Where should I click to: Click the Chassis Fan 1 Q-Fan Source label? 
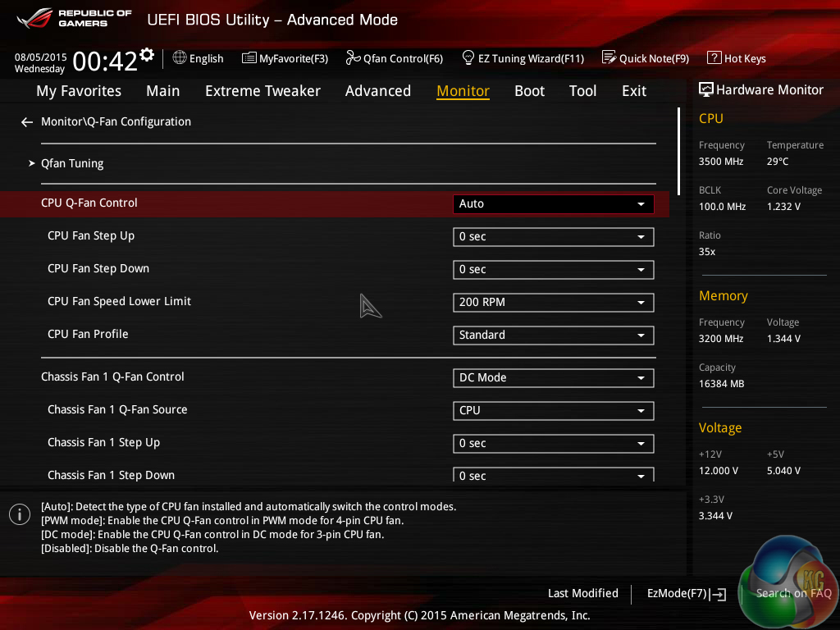(117, 410)
